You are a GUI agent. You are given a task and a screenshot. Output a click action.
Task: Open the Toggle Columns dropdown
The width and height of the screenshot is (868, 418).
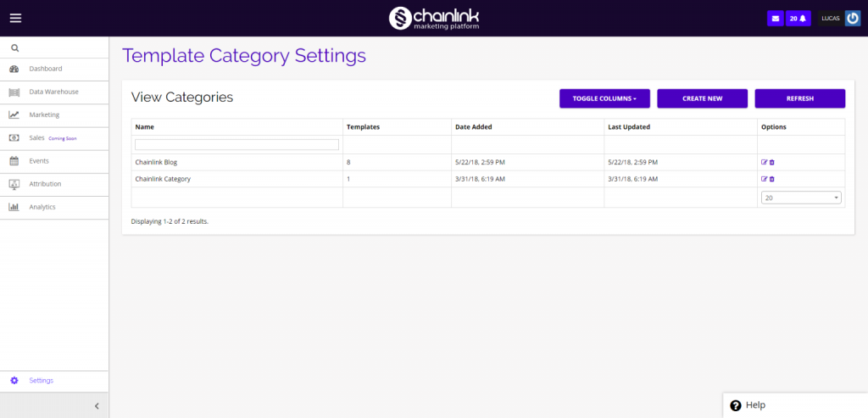(604, 98)
